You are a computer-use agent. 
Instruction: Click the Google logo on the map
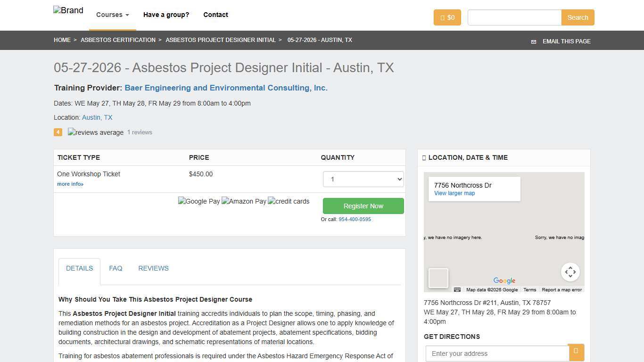(x=504, y=281)
